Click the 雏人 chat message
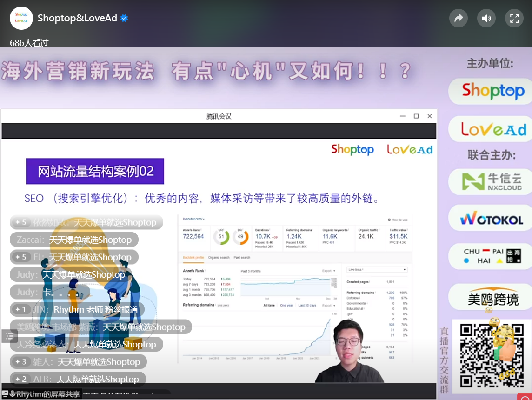 (78, 362)
